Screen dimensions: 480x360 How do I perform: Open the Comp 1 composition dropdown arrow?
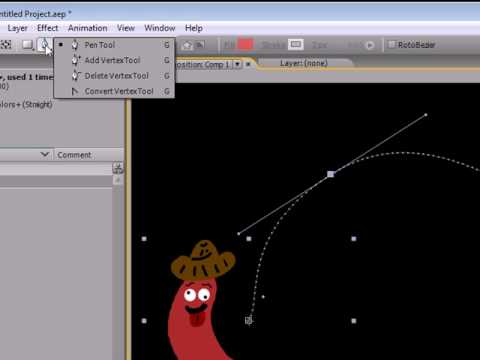(237, 64)
